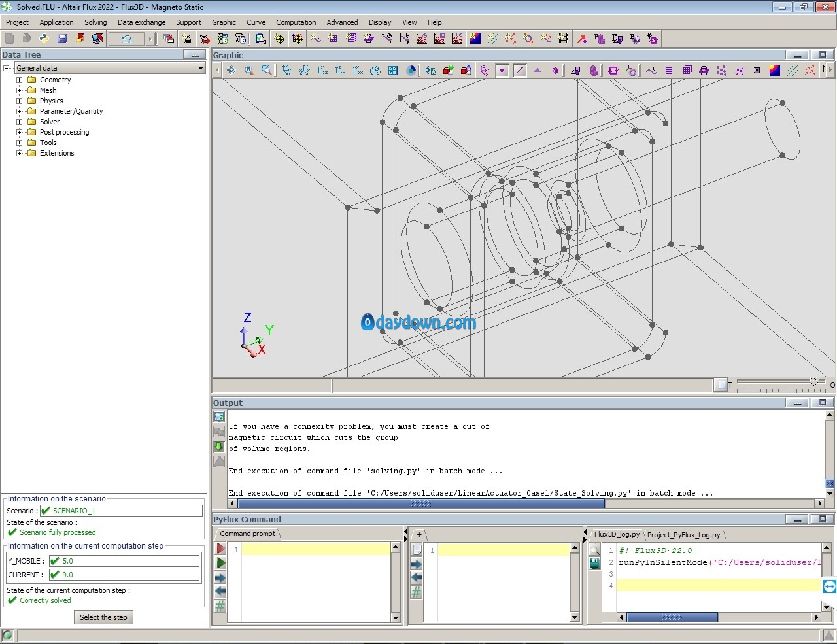837x644 pixels.
Task: Click the green hash comment icon in Command prompt
Action: 220,606
